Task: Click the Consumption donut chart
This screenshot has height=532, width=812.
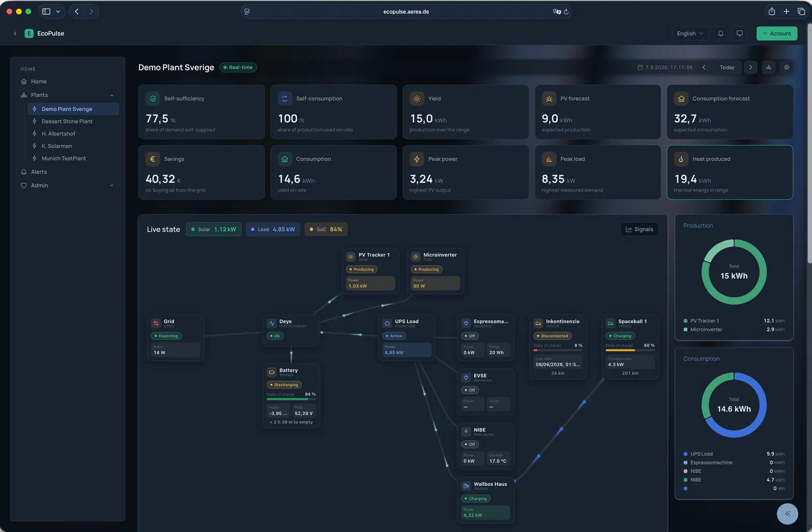Action: pos(734,405)
